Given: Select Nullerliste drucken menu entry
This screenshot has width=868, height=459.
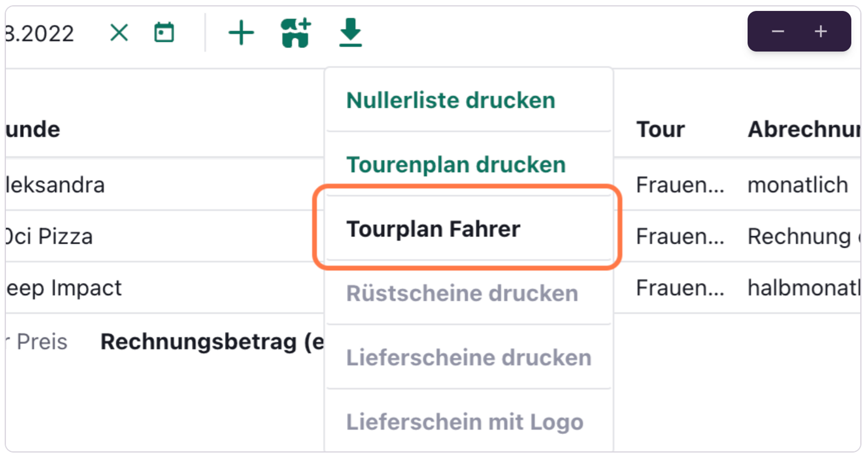Looking at the screenshot, I should coord(450,100).
